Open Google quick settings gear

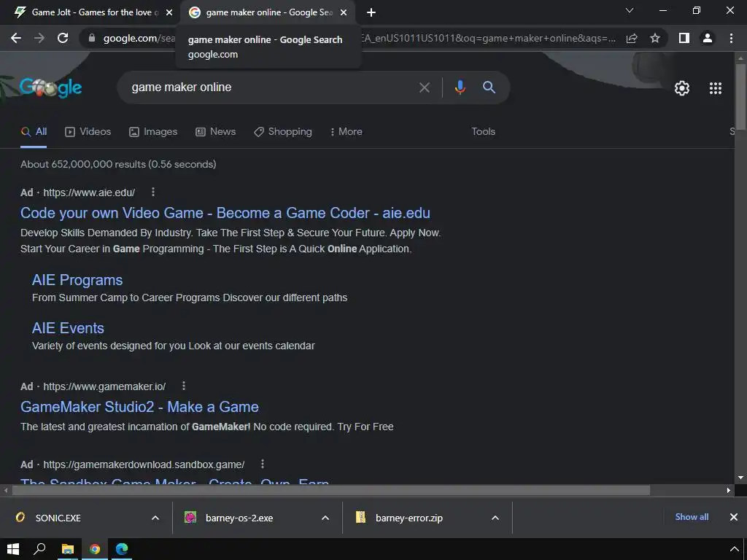coord(682,88)
